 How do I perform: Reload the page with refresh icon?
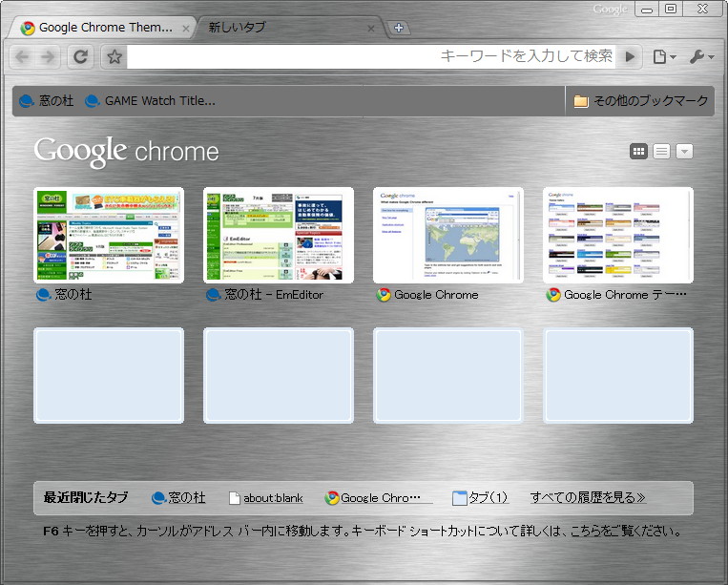point(80,56)
